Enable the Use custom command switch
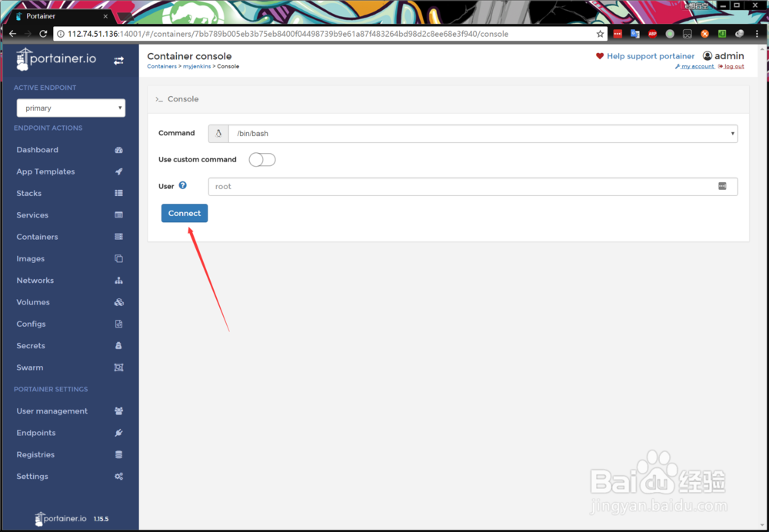The height and width of the screenshot is (532, 769). pos(261,159)
